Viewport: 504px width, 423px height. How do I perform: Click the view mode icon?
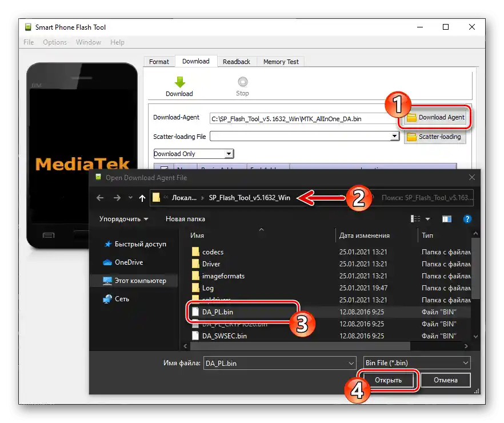pyautogui.click(x=415, y=219)
